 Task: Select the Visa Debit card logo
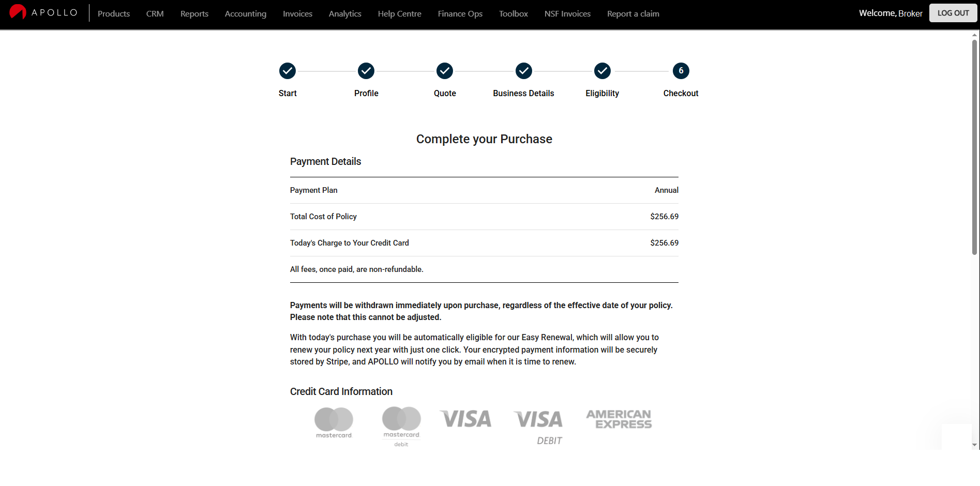click(x=538, y=427)
